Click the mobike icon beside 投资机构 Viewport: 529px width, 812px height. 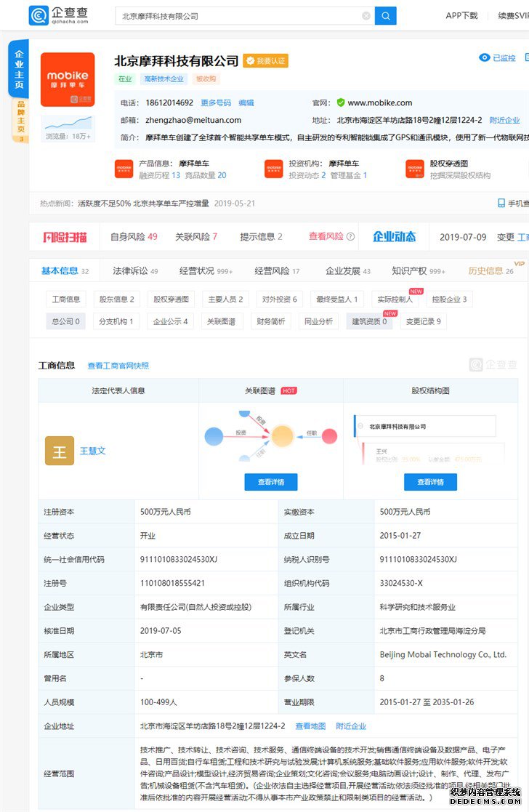click(x=273, y=169)
